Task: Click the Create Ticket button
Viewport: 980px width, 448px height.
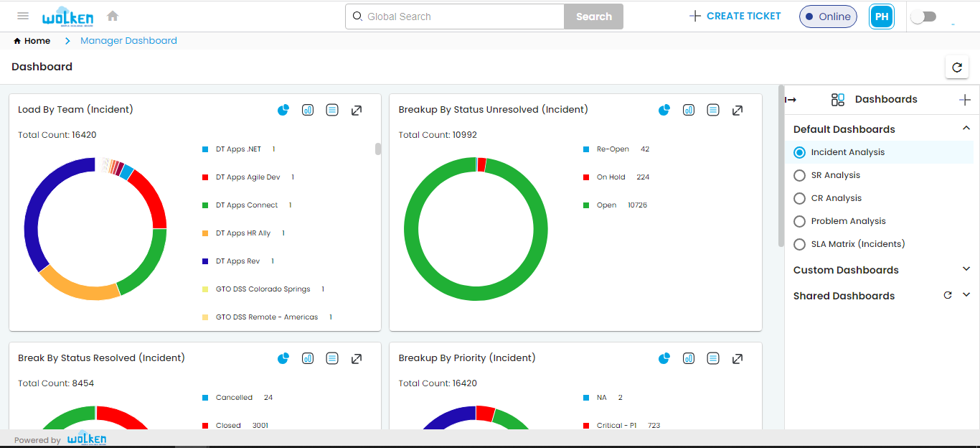Action: pos(735,16)
